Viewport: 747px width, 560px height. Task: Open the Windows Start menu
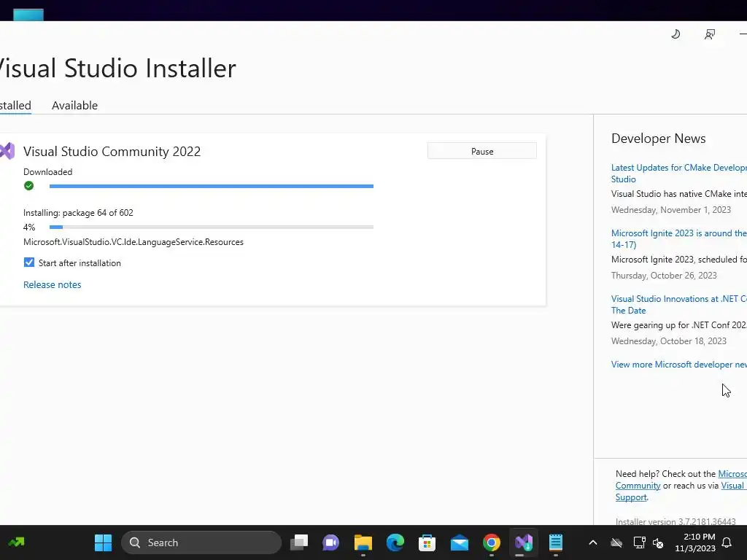(103, 542)
